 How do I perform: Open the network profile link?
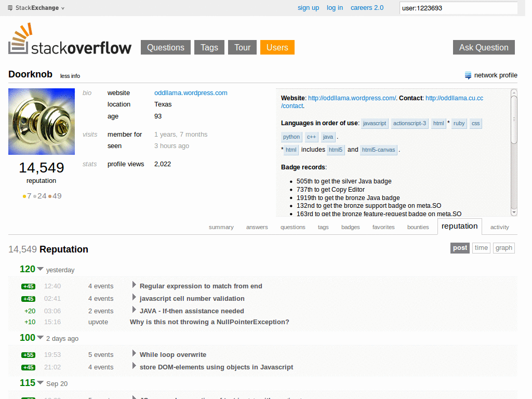(x=496, y=75)
